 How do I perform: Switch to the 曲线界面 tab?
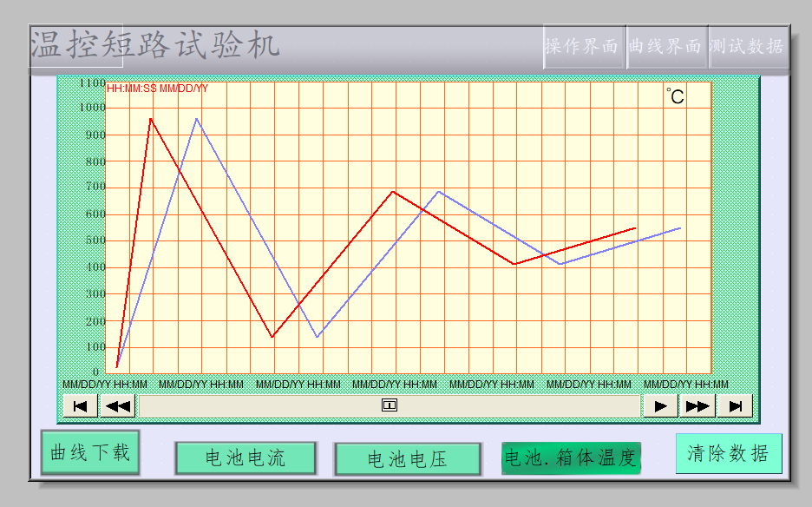(665, 47)
